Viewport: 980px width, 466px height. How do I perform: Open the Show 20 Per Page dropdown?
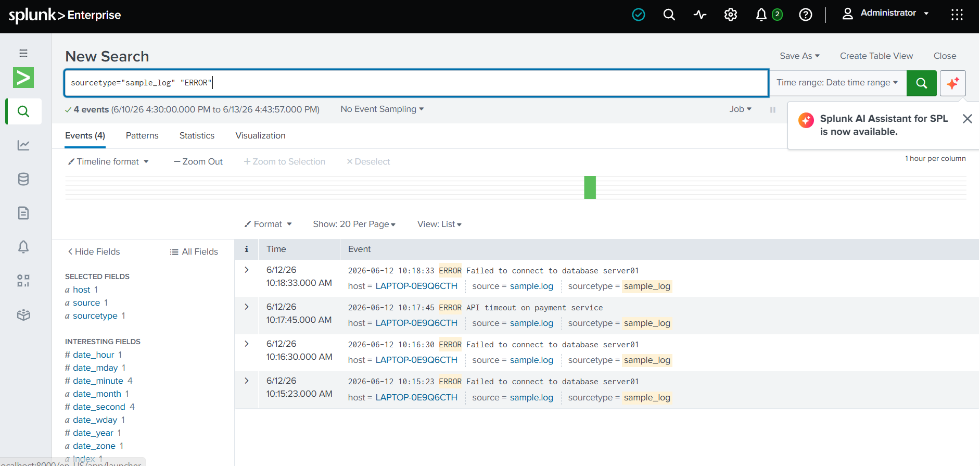[354, 224]
